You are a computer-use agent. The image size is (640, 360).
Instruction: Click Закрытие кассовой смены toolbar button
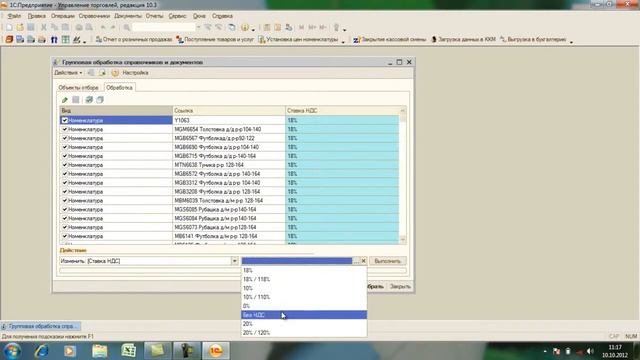[x=389, y=40]
